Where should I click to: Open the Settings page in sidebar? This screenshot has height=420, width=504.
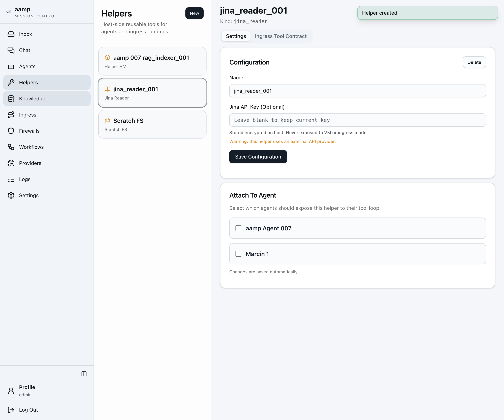(47, 195)
